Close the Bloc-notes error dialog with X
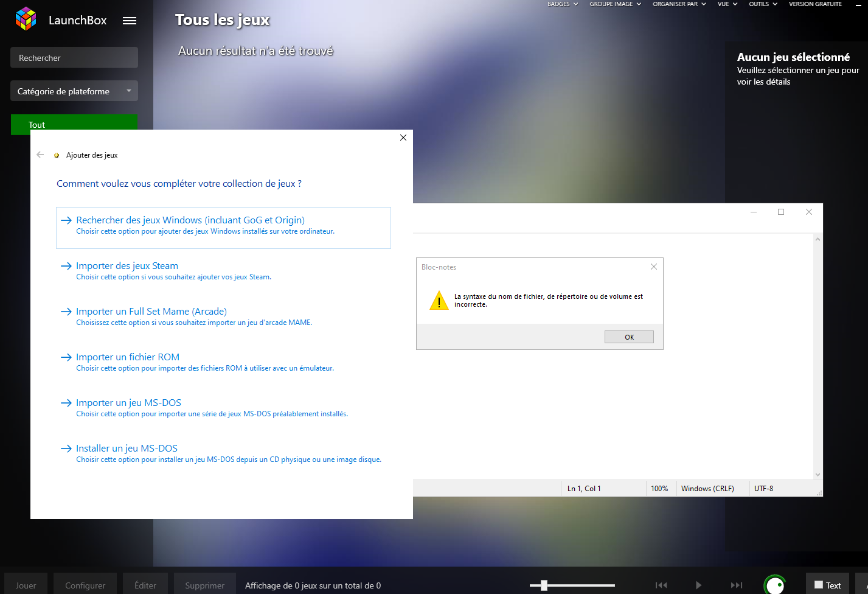 tap(654, 267)
